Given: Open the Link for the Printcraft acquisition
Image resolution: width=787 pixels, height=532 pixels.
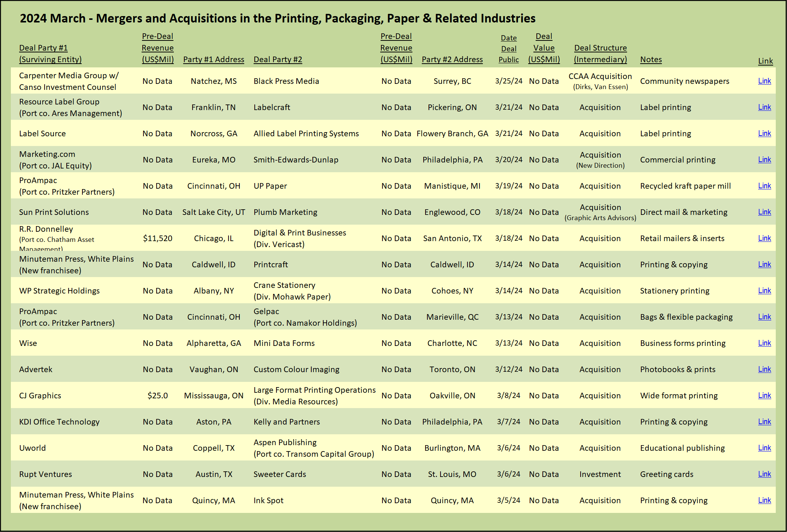Looking at the screenshot, I should click(x=764, y=264).
